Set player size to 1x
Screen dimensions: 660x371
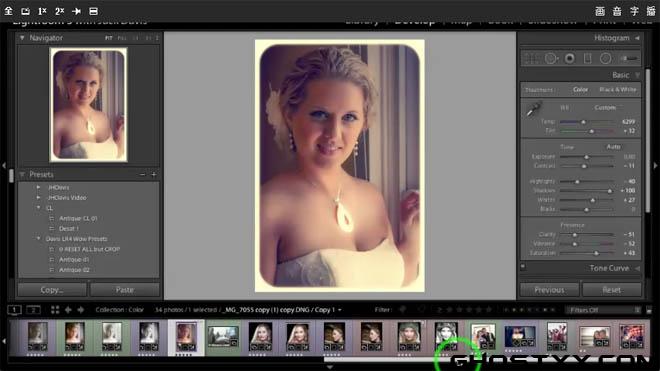(x=42, y=11)
